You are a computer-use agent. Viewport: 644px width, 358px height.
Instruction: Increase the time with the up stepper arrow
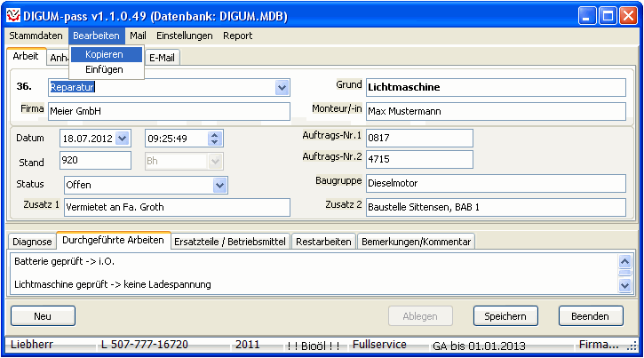tap(214, 134)
